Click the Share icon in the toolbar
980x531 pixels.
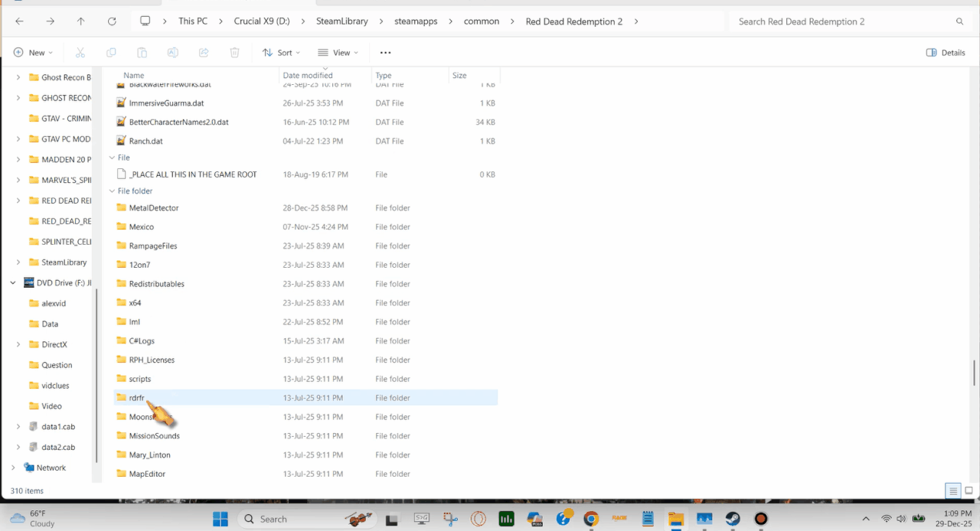(204, 52)
